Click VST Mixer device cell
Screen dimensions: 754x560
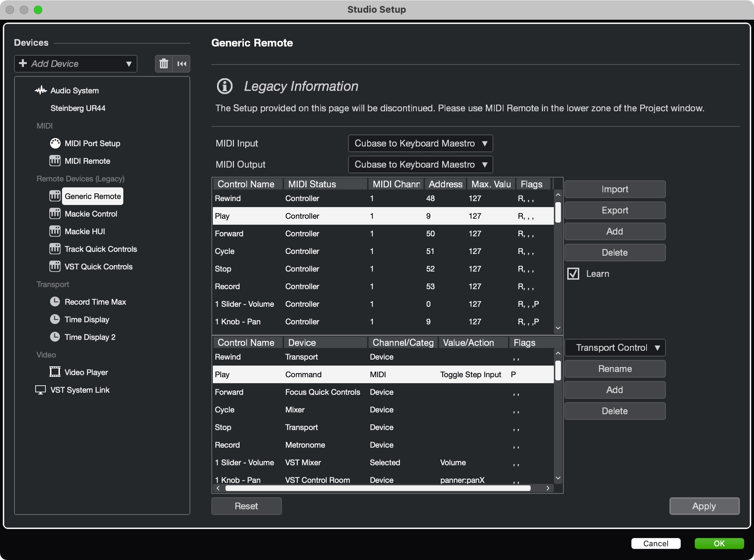[303, 462]
